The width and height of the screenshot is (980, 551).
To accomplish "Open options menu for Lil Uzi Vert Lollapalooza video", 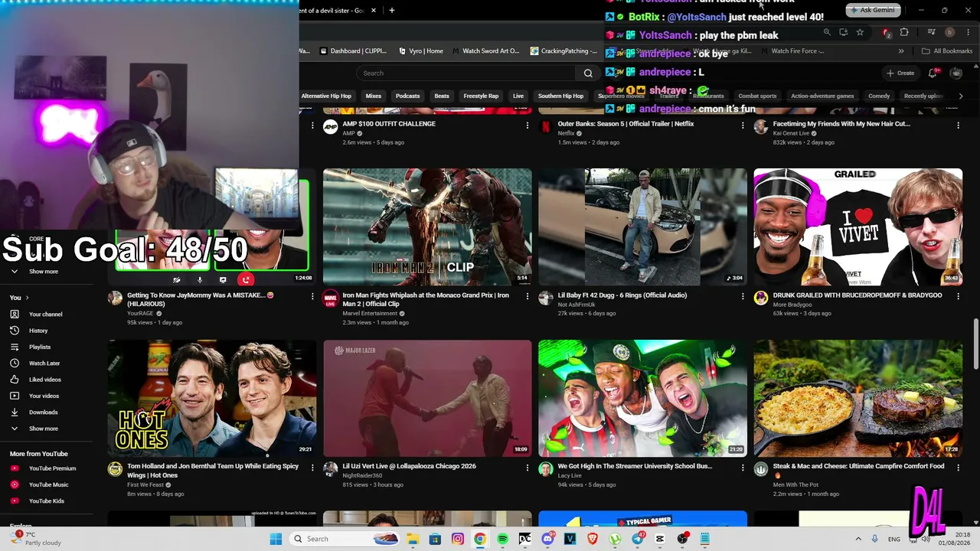I will tap(527, 468).
